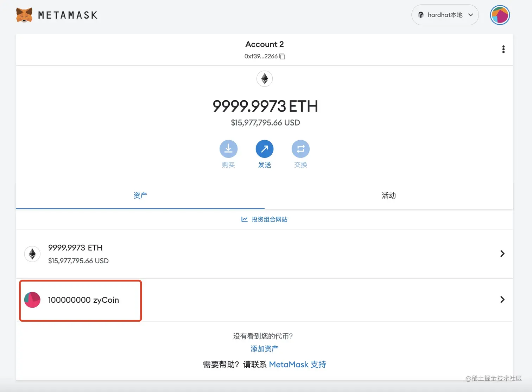
Task: Click the 添加资产 link
Action: point(264,349)
